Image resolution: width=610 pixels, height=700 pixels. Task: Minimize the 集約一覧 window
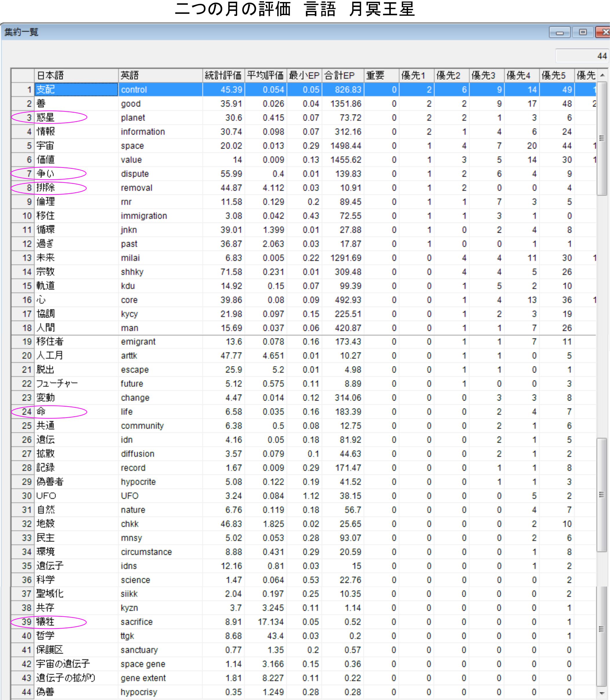click(x=559, y=33)
